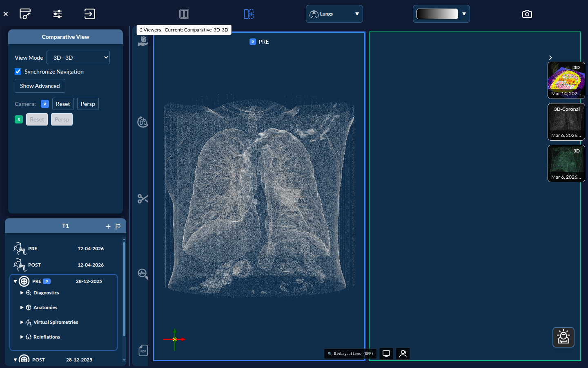588x368 pixels.
Task: Click the flag icon in T1 header
Action: (x=118, y=226)
